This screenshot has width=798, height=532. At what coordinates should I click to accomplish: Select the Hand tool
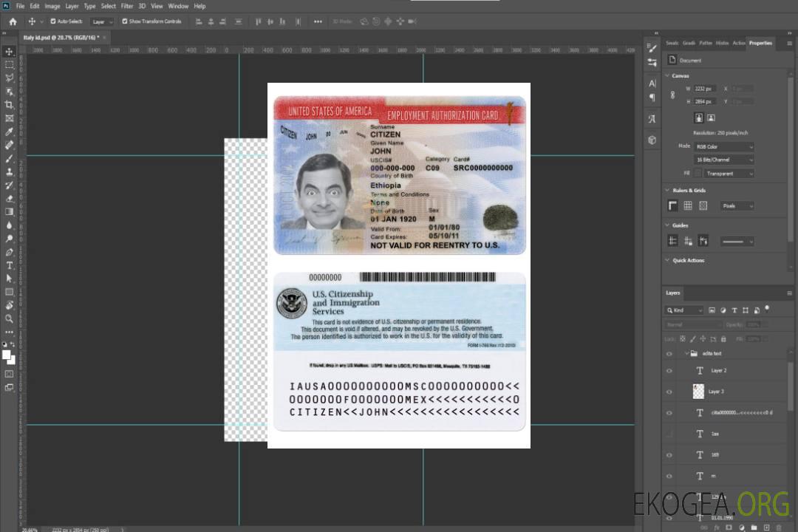[x=9, y=305]
